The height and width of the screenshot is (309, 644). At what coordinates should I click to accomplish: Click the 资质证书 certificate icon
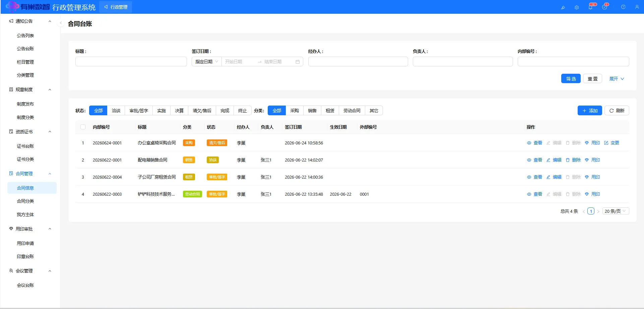point(11,132)
